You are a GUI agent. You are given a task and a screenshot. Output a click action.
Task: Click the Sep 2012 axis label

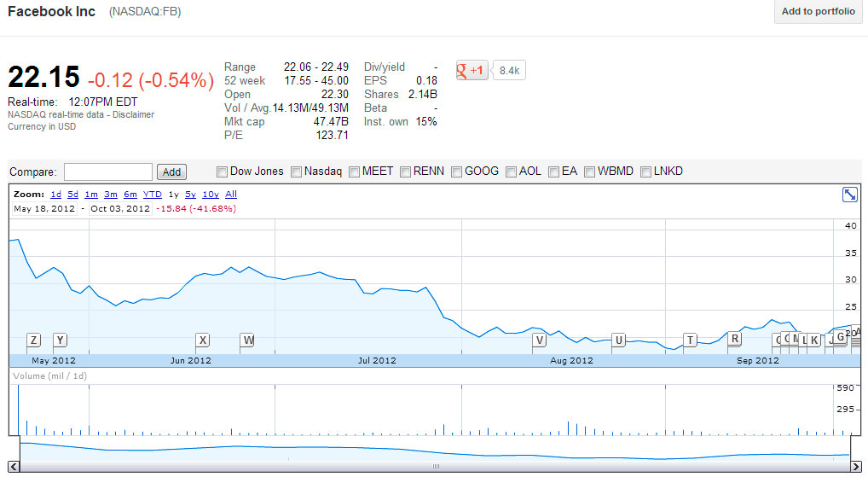coord(758,361)
